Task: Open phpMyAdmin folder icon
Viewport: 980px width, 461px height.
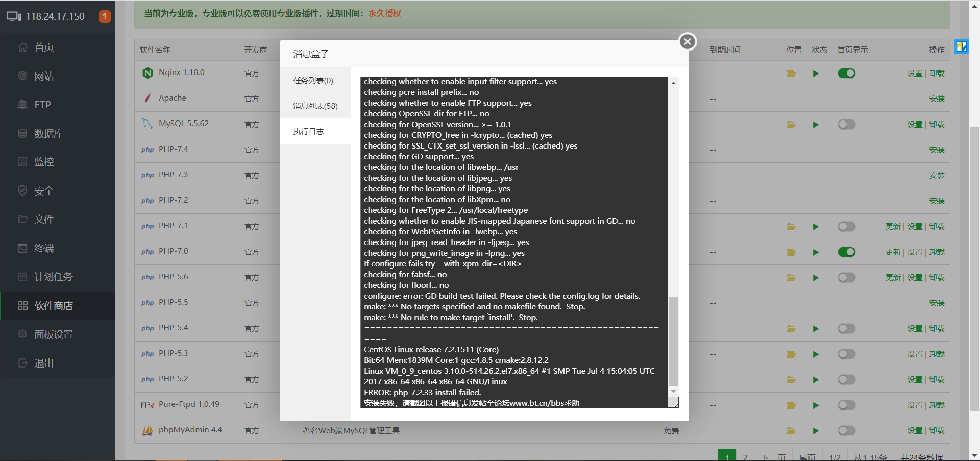Action: [x=791, y=431]
